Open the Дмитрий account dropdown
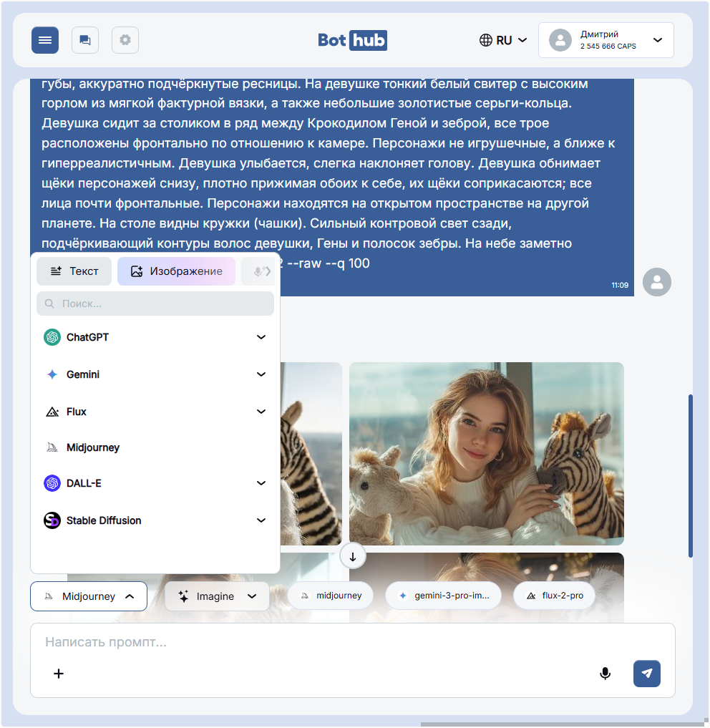710x728 pixels. 606,40
